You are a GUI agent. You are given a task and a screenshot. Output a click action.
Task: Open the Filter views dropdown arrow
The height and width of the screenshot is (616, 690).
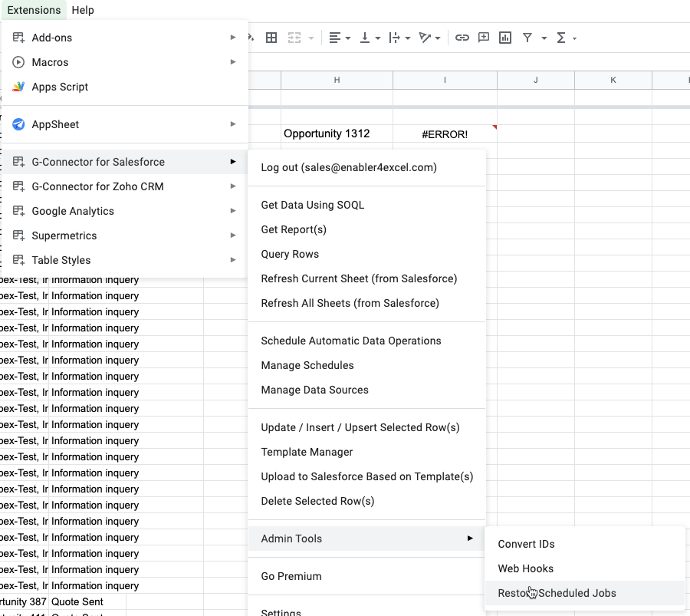(x=544, y=38)
